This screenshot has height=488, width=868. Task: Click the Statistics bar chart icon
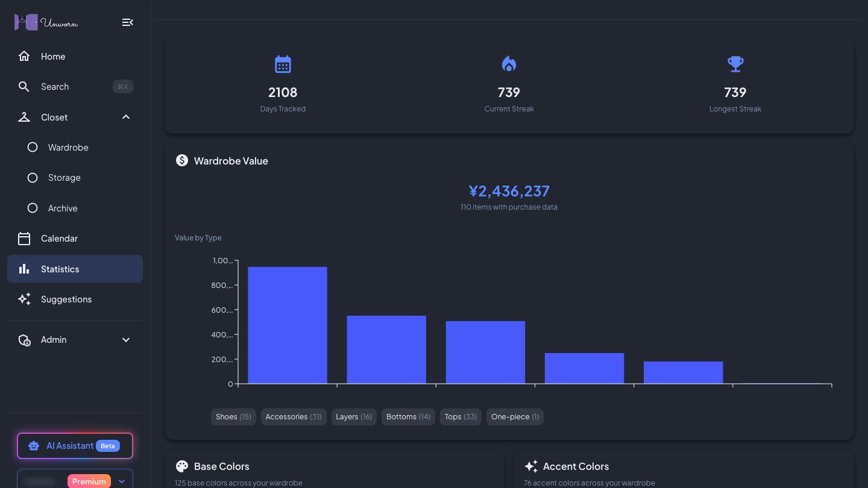[x=24, y=269]
